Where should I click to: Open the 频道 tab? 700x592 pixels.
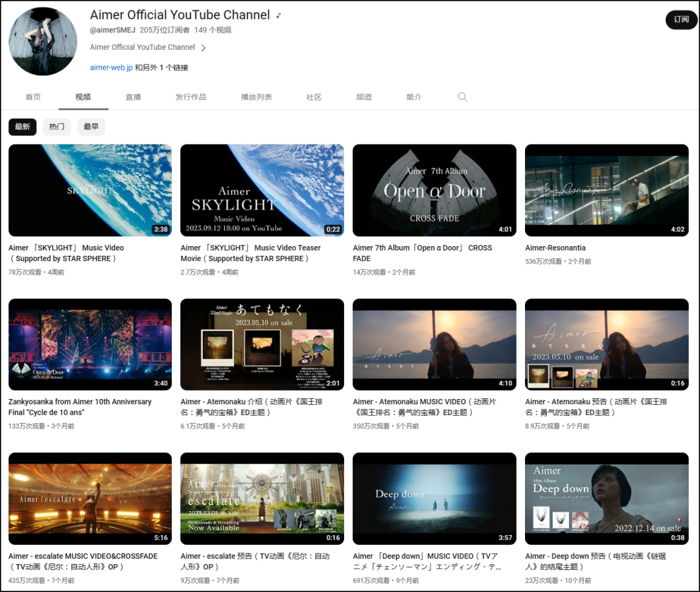tap(364, 97)
